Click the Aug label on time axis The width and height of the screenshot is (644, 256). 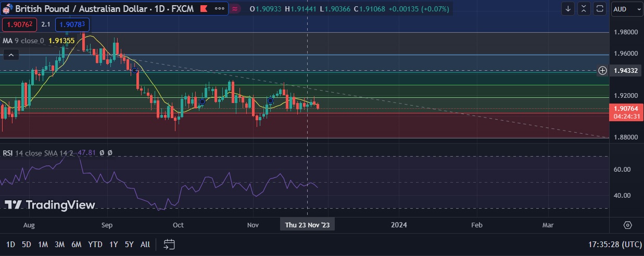(29, 225)
